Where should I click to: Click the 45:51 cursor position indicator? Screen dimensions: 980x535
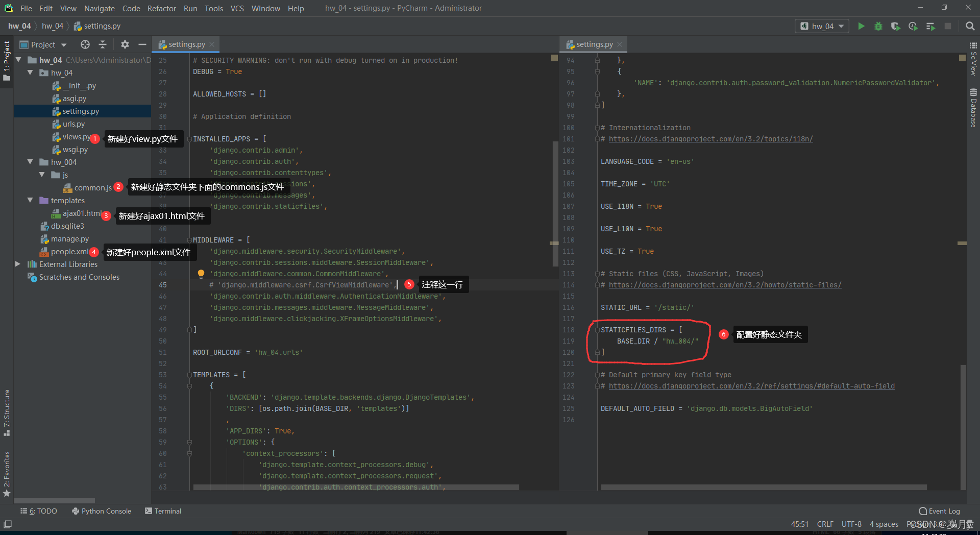point(800,524)
